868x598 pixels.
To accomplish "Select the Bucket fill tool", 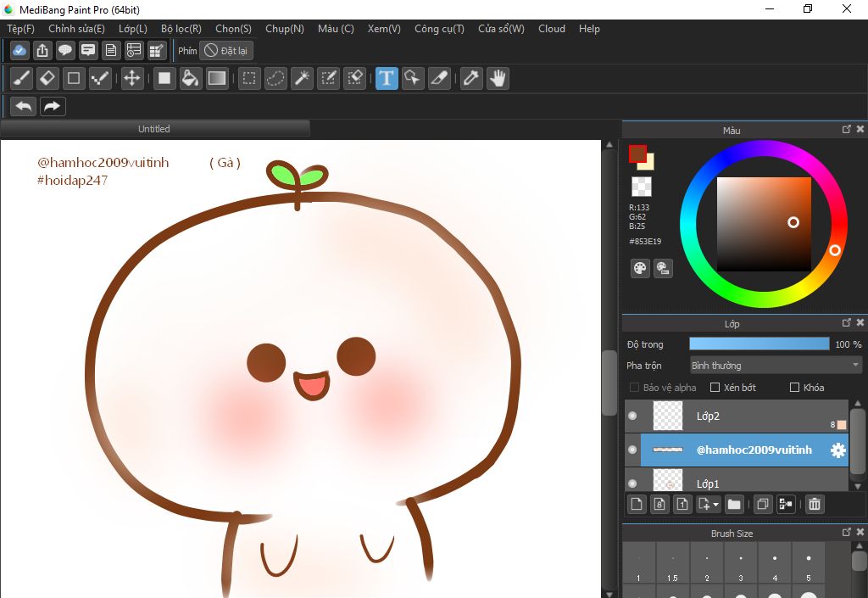I will coord(191,79).
